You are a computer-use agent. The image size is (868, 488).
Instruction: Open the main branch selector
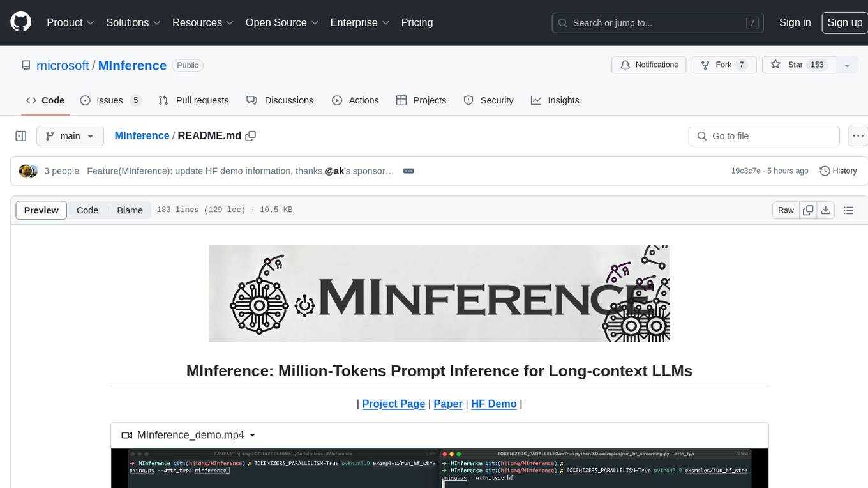[70, 136]
